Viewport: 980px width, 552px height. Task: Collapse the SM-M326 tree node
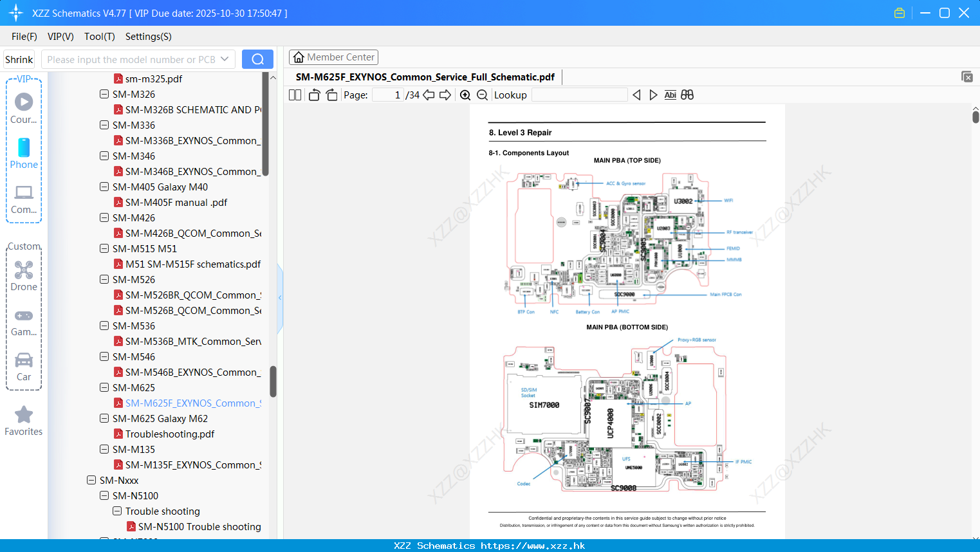pyautogui.click(x=104, y=94)
